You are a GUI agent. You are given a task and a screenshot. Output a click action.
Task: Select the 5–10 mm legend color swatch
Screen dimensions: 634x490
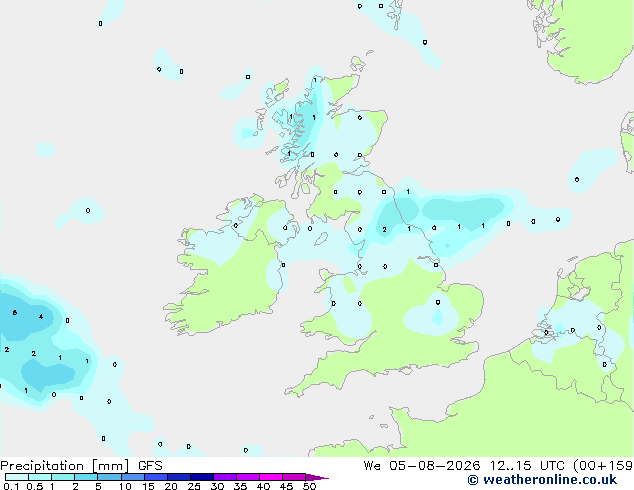click(110, 477)
